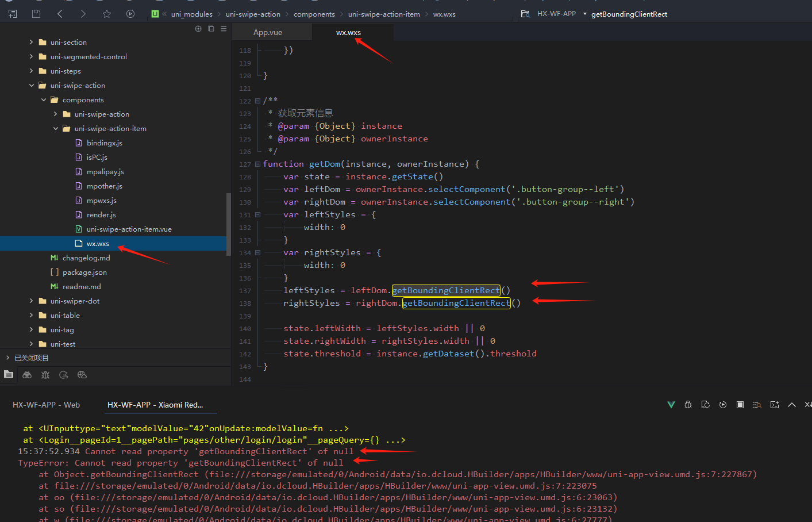Collapse the uni-swipe-action folder
This screenshot has width=812, height=522.
click(x=32, y=86)
